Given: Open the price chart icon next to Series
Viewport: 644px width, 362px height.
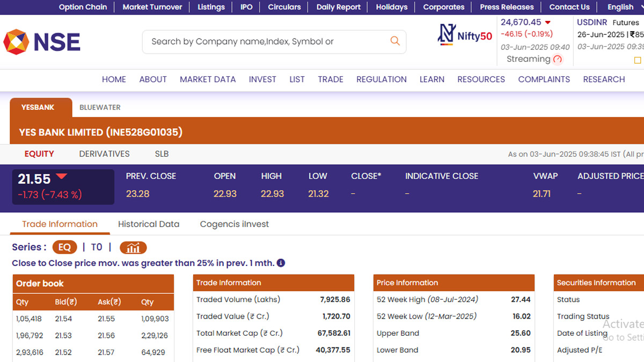Looking at the screenshot, I should click(x=133, y=247).
